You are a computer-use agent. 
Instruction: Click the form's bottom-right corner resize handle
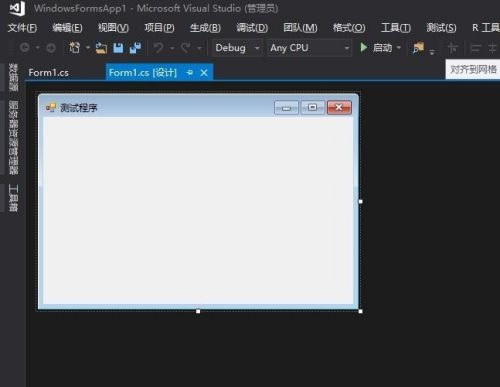click(361, 311)
